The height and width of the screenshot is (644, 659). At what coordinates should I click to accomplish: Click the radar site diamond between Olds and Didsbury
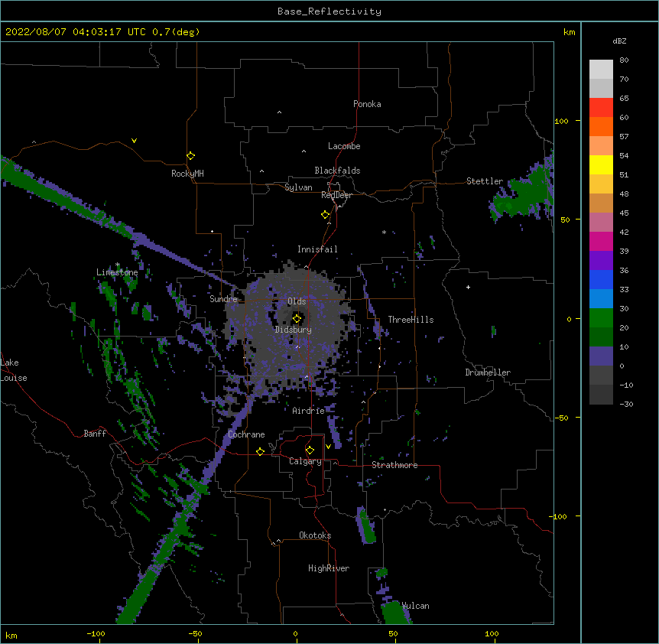(x=297, y=319)
